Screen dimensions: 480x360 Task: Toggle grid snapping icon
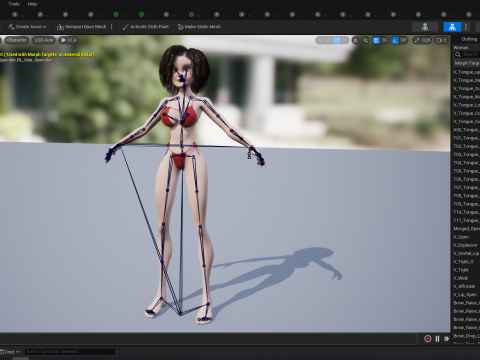coord(376,40)
